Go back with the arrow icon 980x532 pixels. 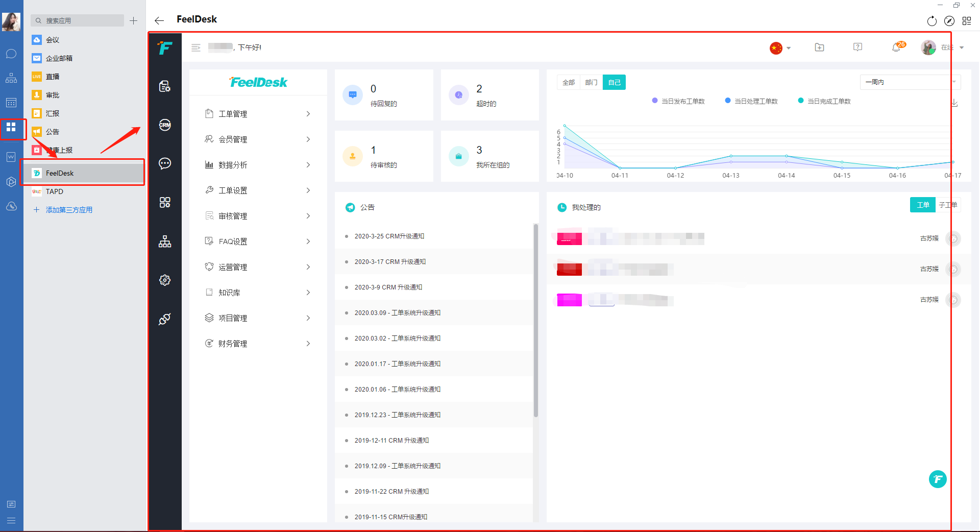pyautogui.click(x=159, y=20)
